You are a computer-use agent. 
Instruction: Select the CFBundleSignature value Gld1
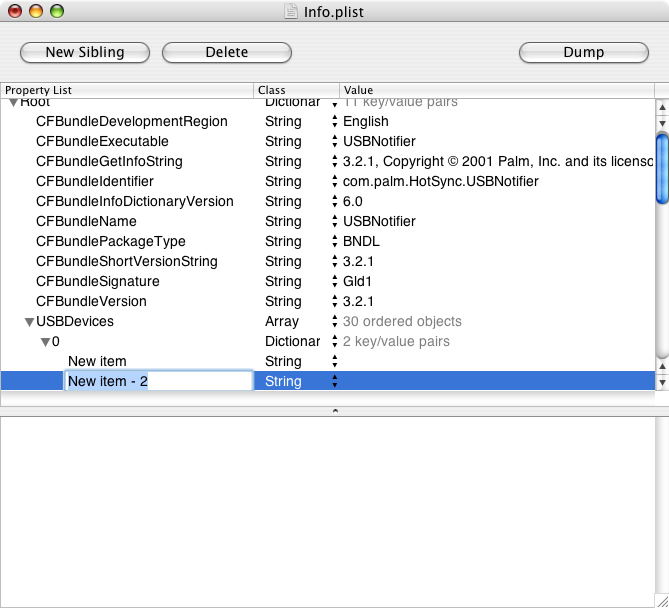coord(358,281)
